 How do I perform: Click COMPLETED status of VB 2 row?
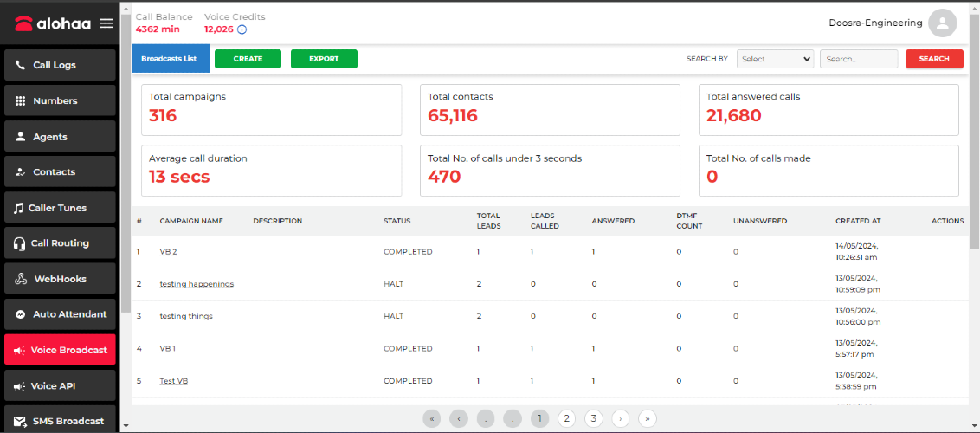[x=408, y=252]
